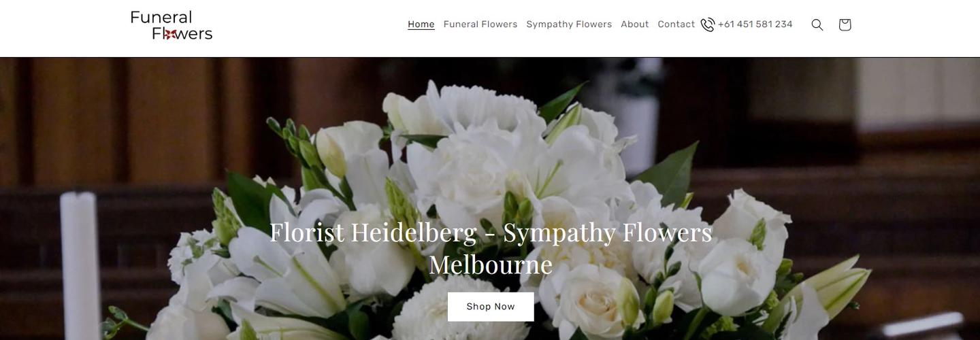Screen dimensions: 980x340
Task: Navigate to the Contact page
Action: coord(676,24)
